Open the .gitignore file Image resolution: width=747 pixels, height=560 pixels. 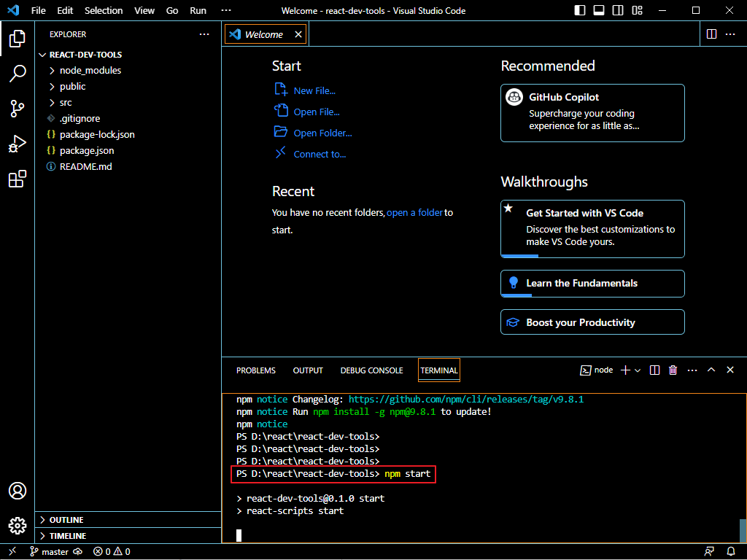80,119
